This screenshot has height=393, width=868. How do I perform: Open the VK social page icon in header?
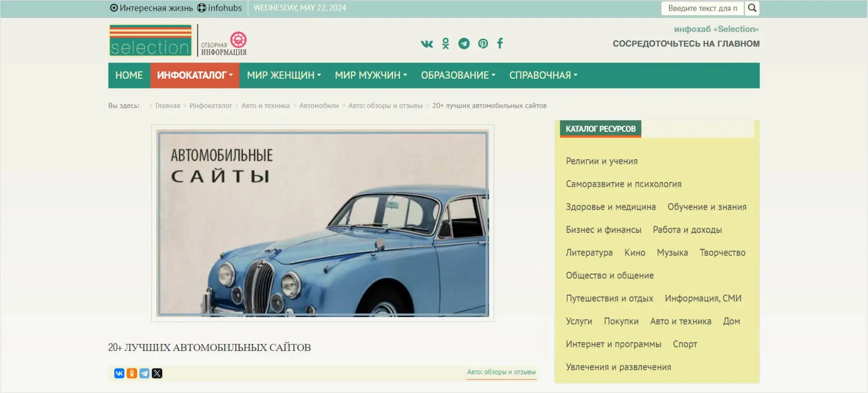(x=427, y=44)
